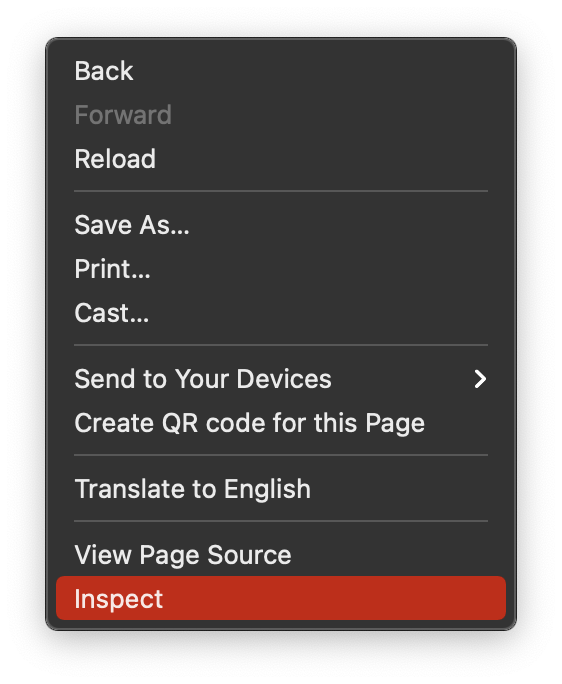Click the highlighted Inspect item
The height and width of the screenshot is (684, 562).
coord(281,598)
